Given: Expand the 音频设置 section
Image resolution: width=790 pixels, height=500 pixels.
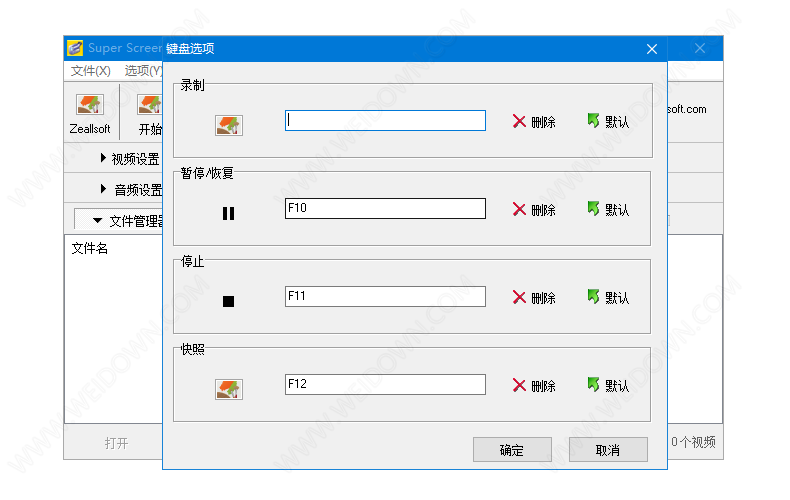Looking at the screenshot, I should [130, 189].
